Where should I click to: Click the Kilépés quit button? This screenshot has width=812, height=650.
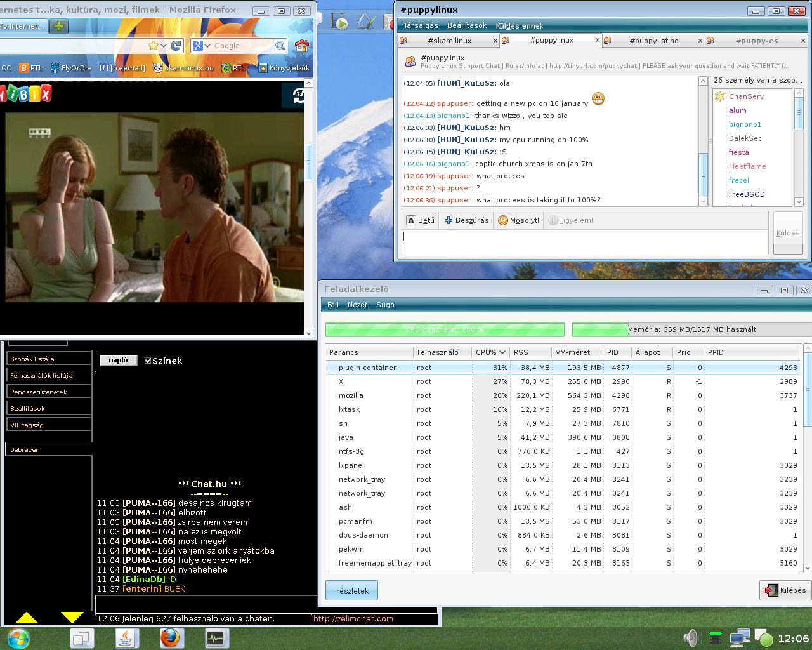point(785,590)
